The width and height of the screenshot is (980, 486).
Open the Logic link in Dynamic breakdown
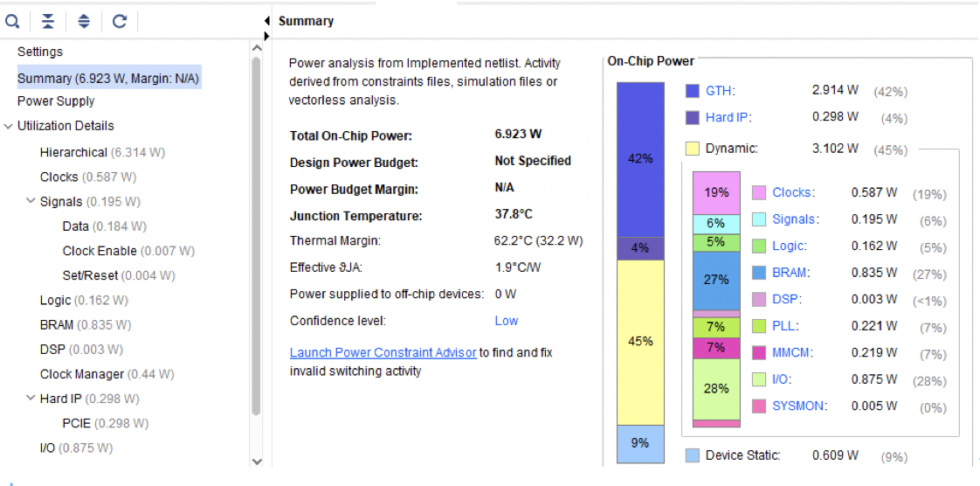[x=788, y=246]
